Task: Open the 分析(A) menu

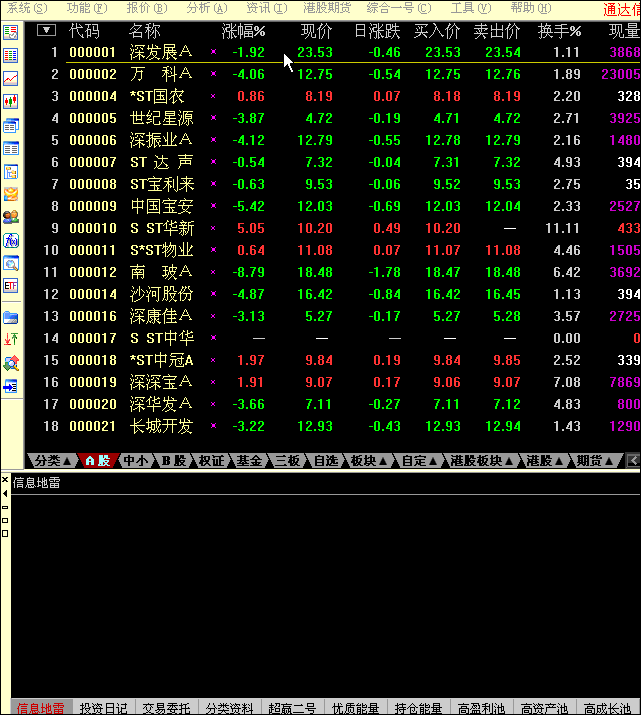Action: coord(207,8)
